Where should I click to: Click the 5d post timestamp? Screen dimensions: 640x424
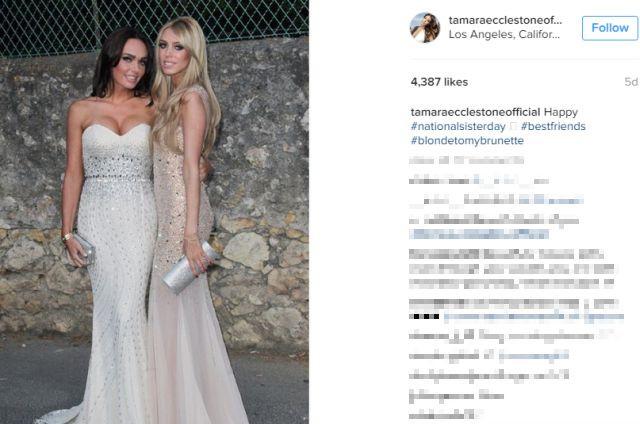point(631,82)
